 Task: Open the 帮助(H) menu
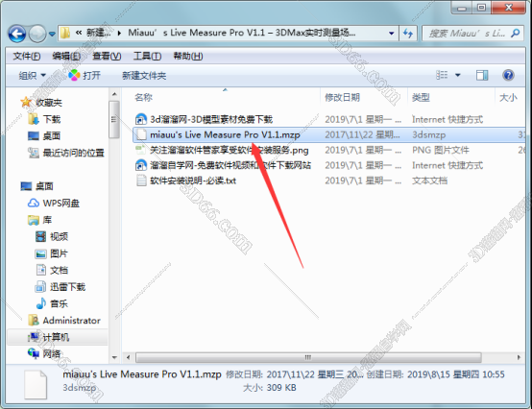[188, 56]
